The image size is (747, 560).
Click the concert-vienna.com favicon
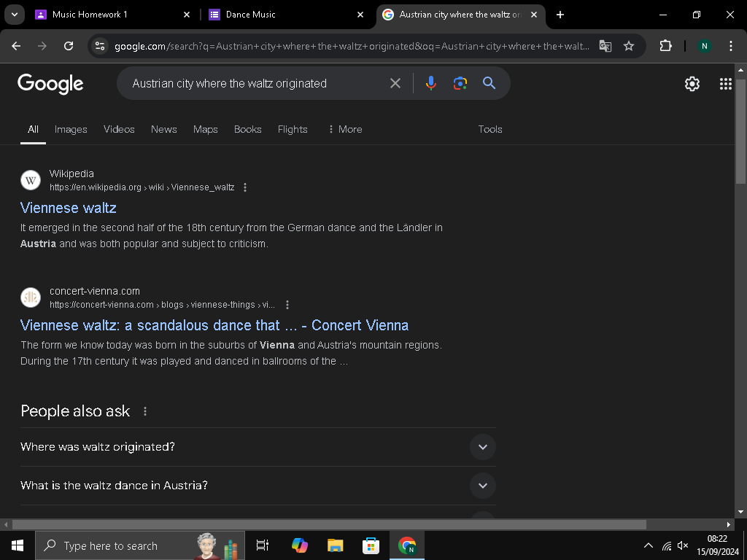tap(31, 297)
